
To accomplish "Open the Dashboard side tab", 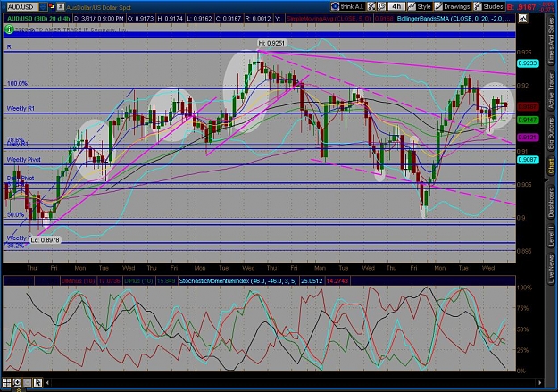I will click(551, 201).
